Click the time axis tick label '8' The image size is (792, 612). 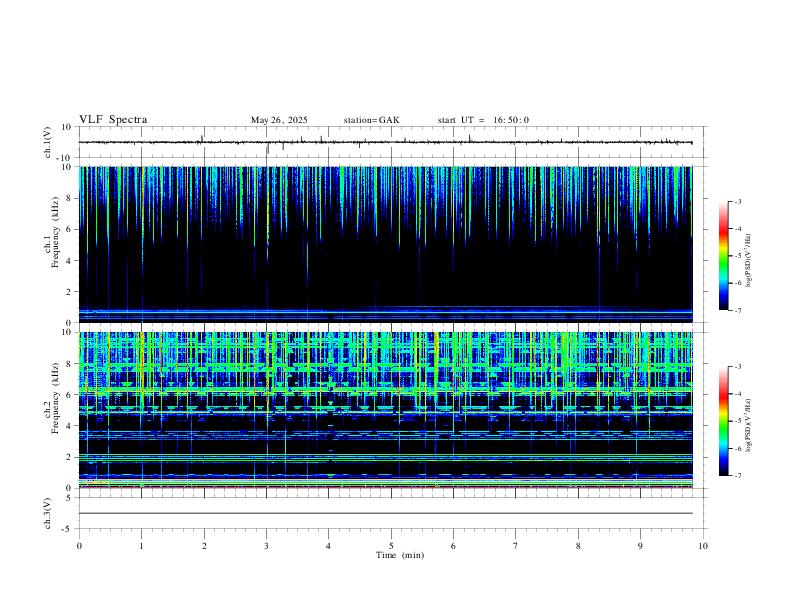click(x=578, y=546)
